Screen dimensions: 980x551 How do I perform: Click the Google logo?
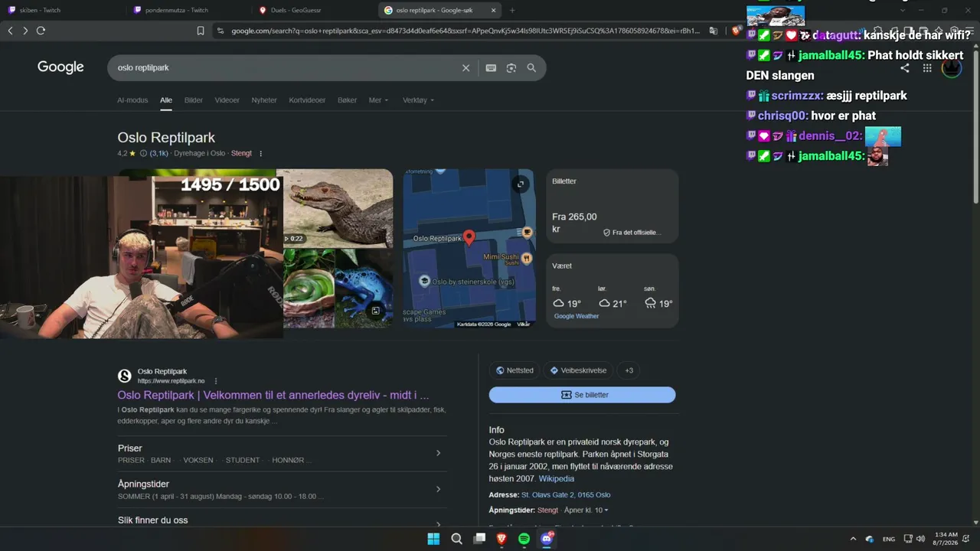pyautogui.click(x=60, y=67)
